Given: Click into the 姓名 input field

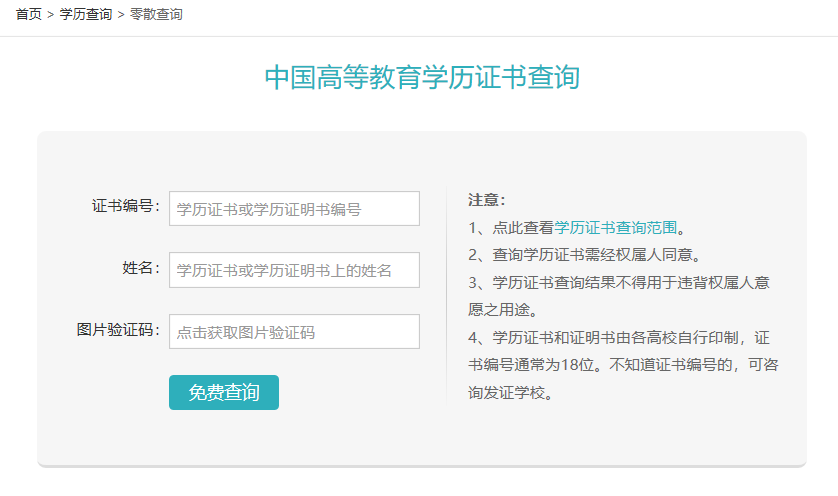Looking at the screenshot, I should (x=294, y=270).
